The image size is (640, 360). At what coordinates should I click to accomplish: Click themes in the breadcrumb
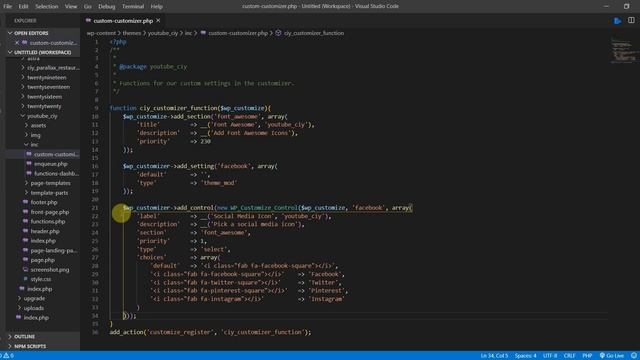coord(131,33)
